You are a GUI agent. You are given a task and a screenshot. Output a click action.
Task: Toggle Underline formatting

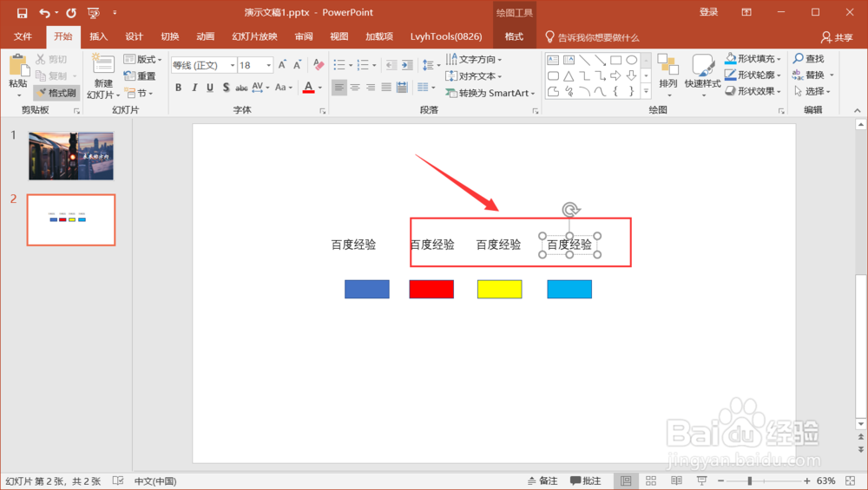[x=210, y=88]
